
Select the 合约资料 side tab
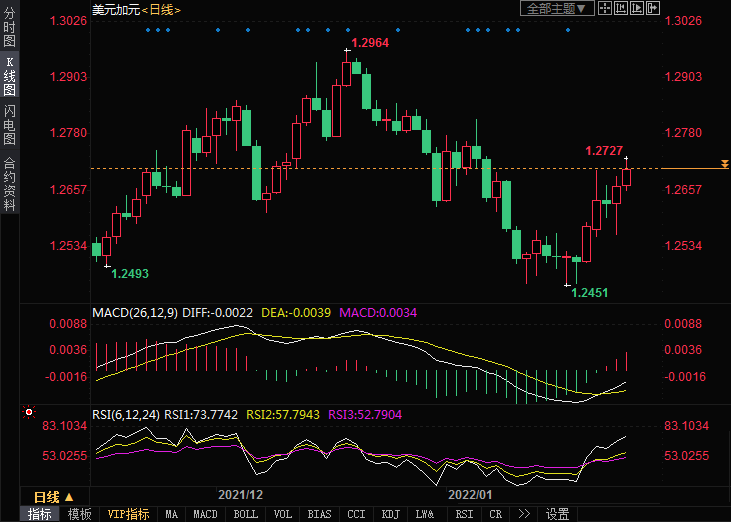pos(9,183)
